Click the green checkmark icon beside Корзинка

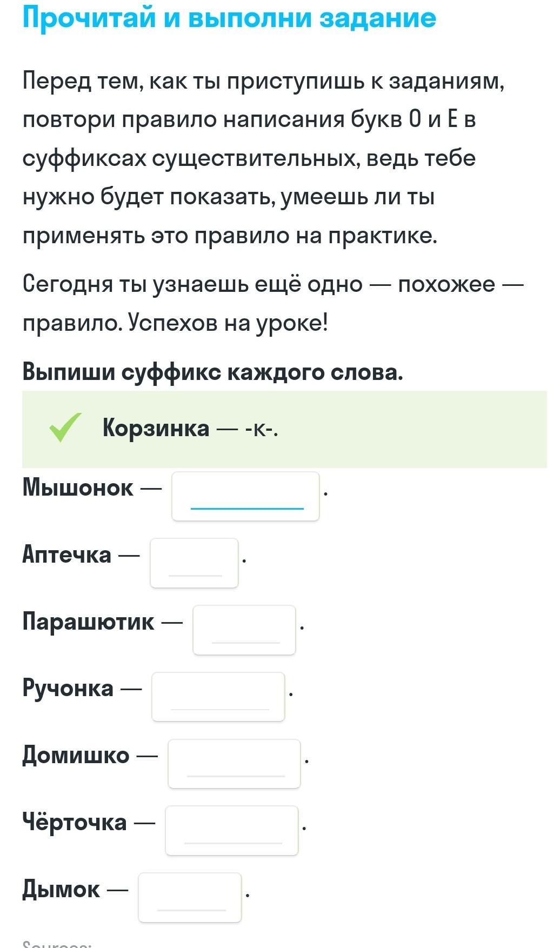point(65,428)
